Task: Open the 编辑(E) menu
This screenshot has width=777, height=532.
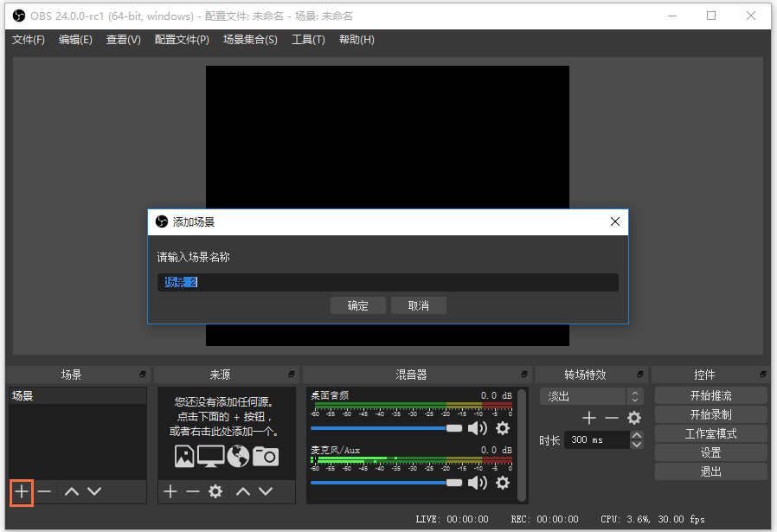Action: (75, 40)
